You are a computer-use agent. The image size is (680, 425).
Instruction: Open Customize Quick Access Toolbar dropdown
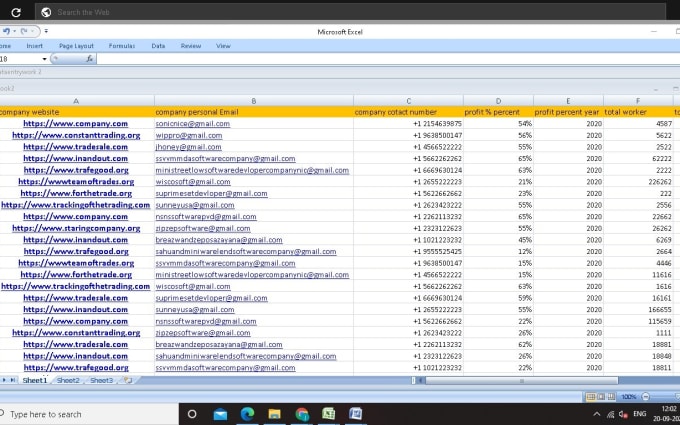point(46,31)
